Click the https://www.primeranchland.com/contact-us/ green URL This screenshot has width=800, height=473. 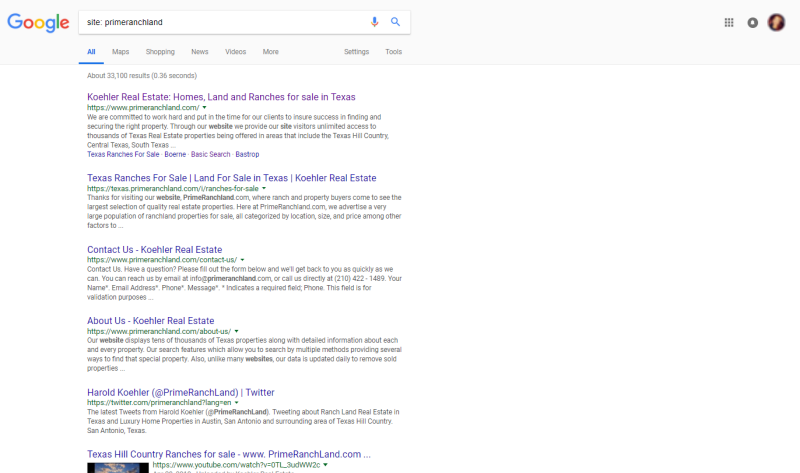coord(162,260)
